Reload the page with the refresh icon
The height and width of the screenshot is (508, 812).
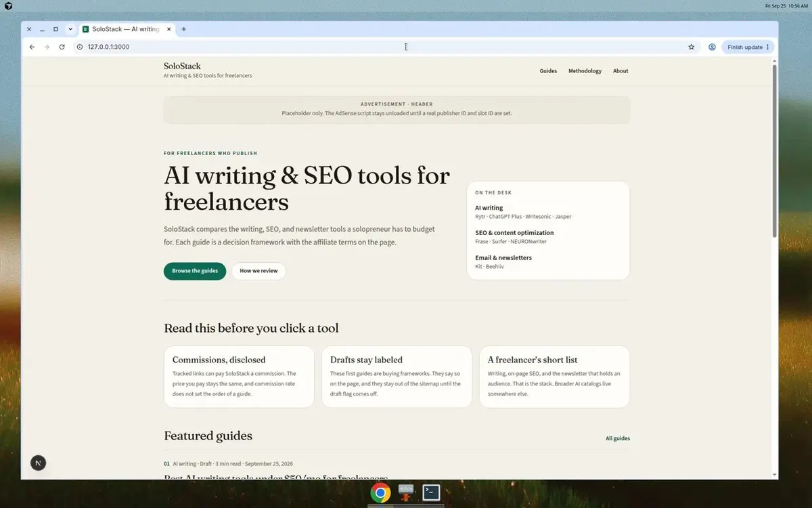(x=62, y=47)
